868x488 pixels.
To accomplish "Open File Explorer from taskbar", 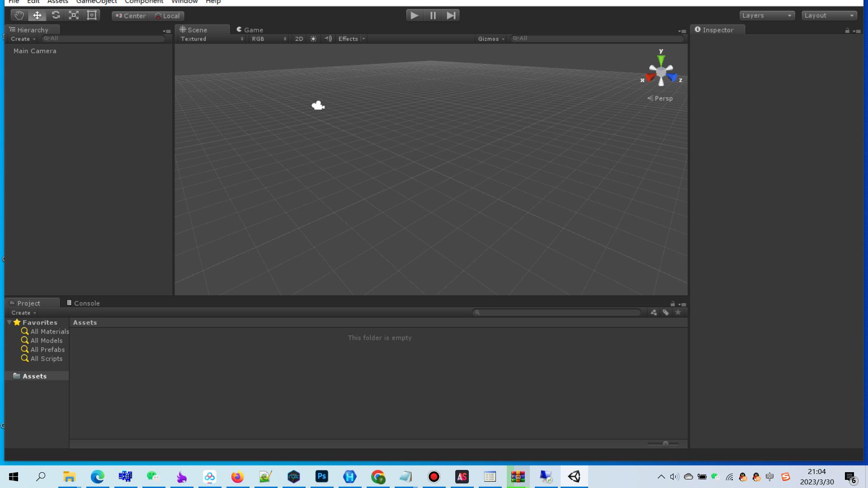I will pyautogui.click(x=69, y=477).
